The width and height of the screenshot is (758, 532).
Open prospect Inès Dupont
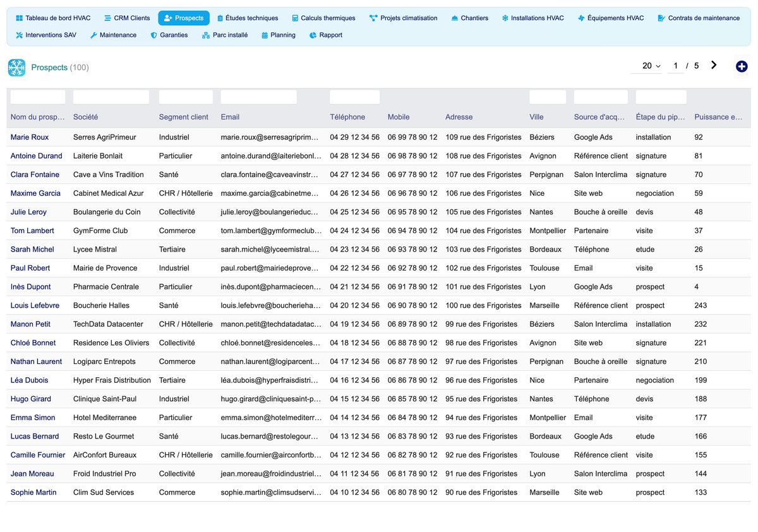coord(31,287)
